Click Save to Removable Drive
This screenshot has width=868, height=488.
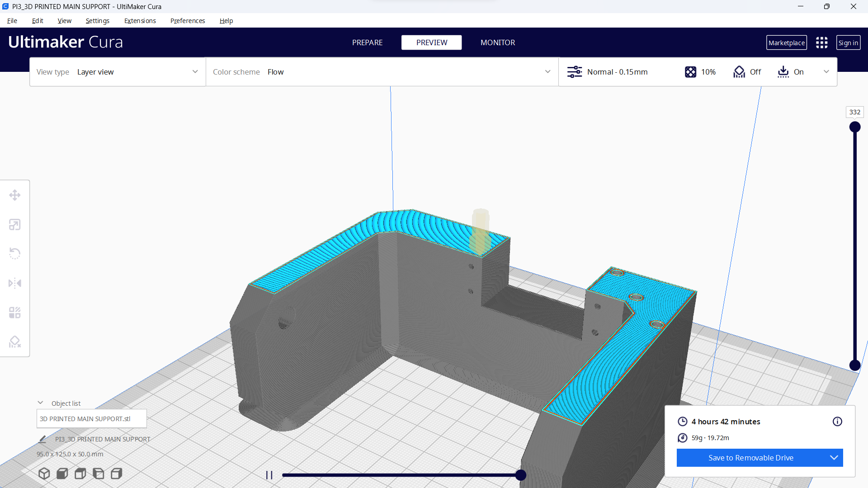750,458
